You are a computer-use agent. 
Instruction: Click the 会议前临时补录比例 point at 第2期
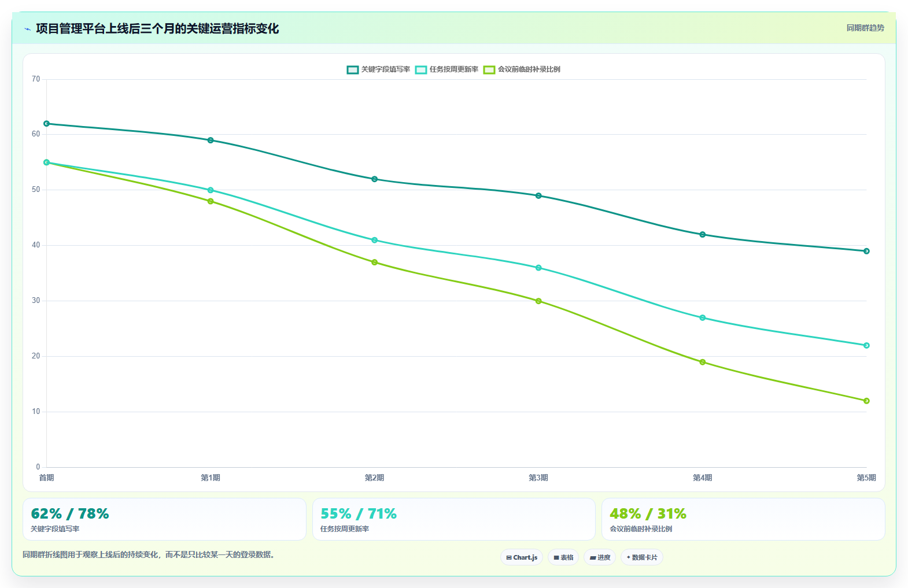(375, 262)
